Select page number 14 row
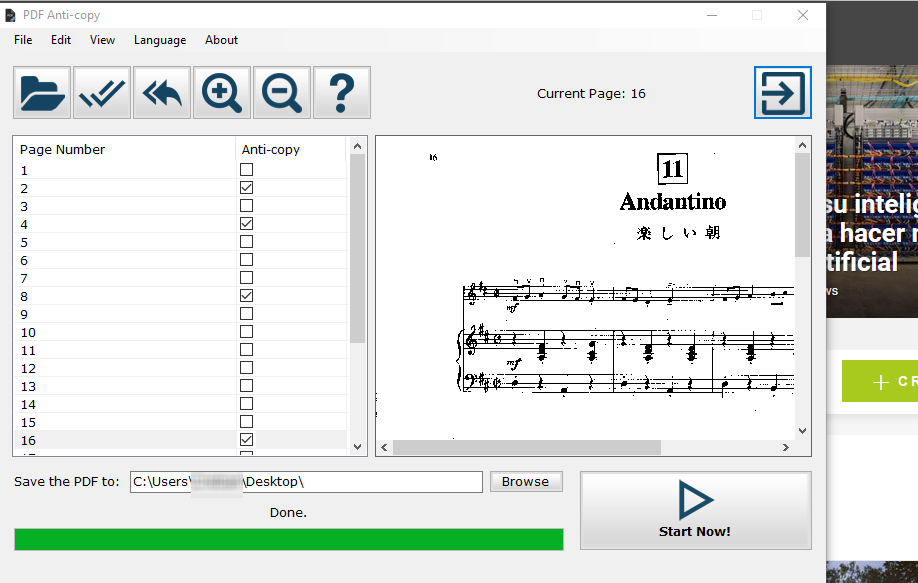The image size is (918, 583). coord(181,404)
